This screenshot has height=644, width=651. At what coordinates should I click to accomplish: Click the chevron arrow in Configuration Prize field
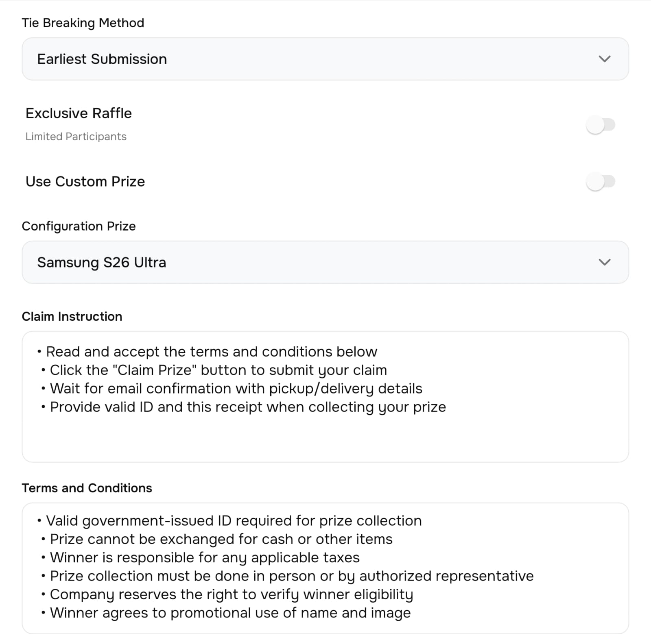pos(605,262)
